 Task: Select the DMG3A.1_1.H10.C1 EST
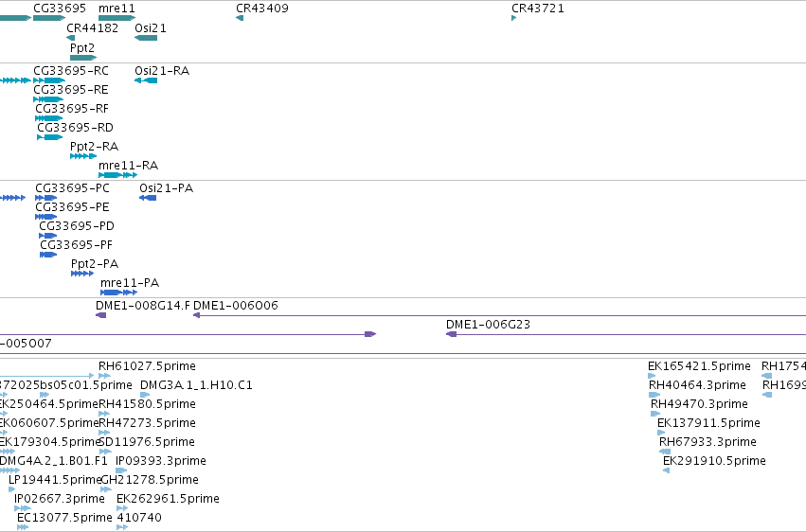(x=145, y=395)
